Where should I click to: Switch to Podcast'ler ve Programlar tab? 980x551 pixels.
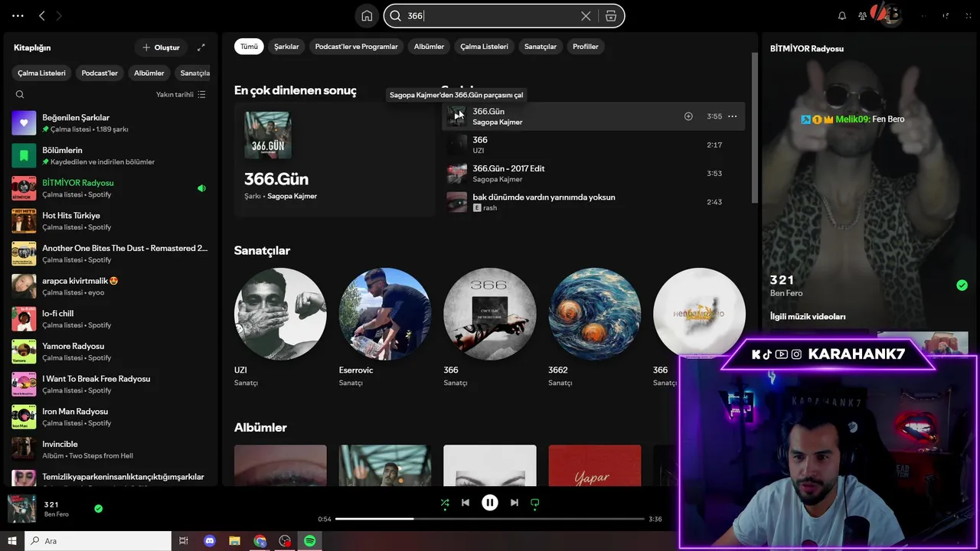pos(357,47)
